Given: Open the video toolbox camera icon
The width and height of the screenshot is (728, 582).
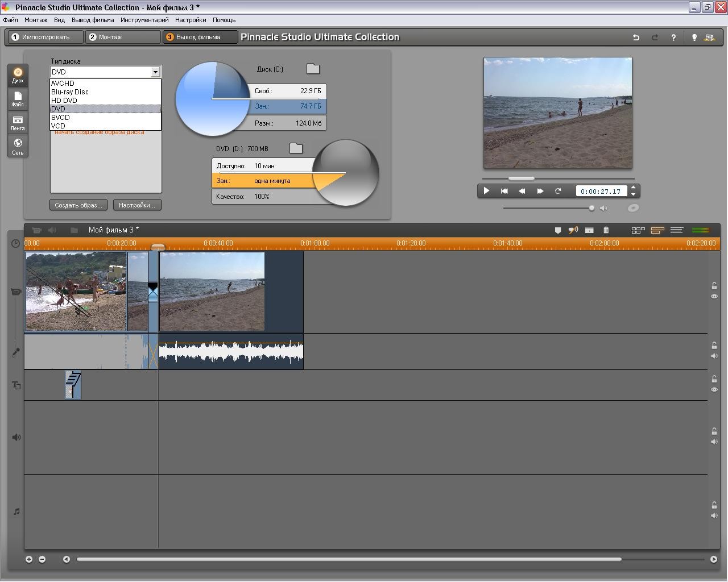Looking at the screenshot, I should pyautogui.click(x=37, y=230).
